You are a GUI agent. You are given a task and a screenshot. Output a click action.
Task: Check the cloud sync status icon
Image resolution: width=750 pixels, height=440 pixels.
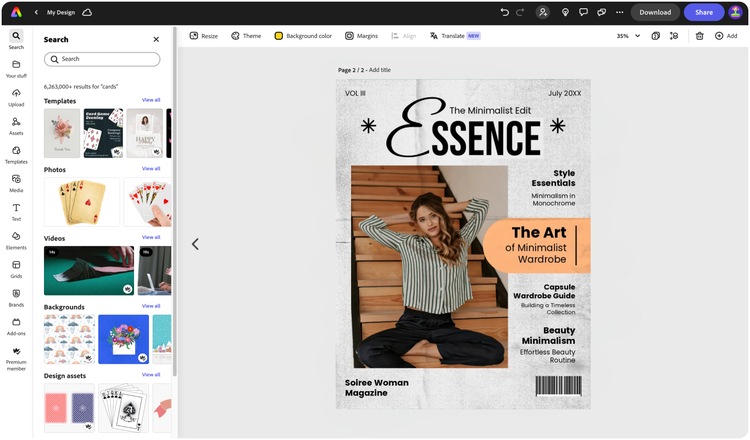87,12
